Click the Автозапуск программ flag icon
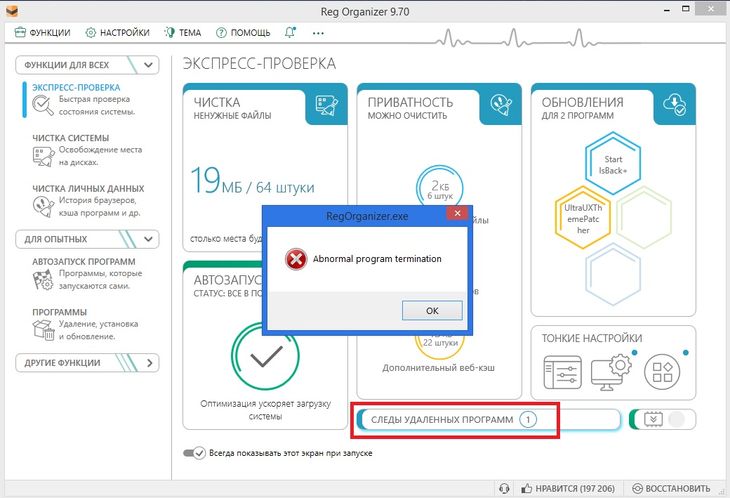 (x=43, y=280)
